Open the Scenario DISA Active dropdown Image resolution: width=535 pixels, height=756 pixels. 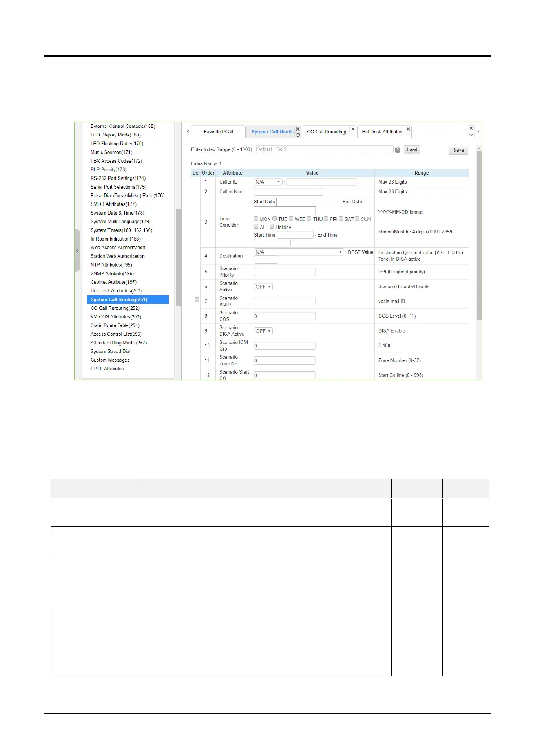263,331
